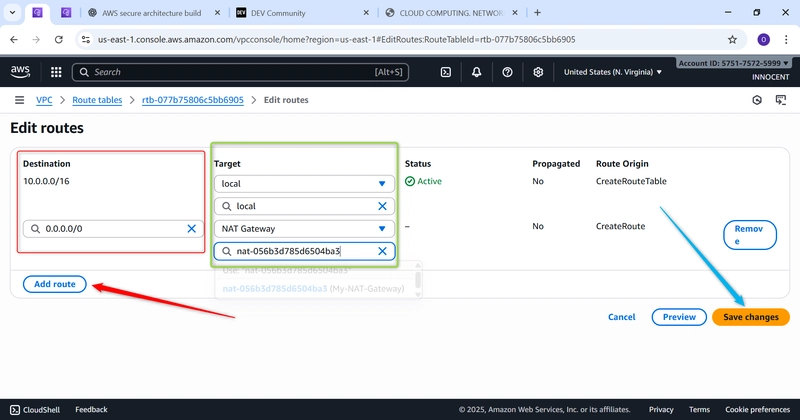
Task: Switch to AWS secure architecture build tab
Action: click(155, 12)
